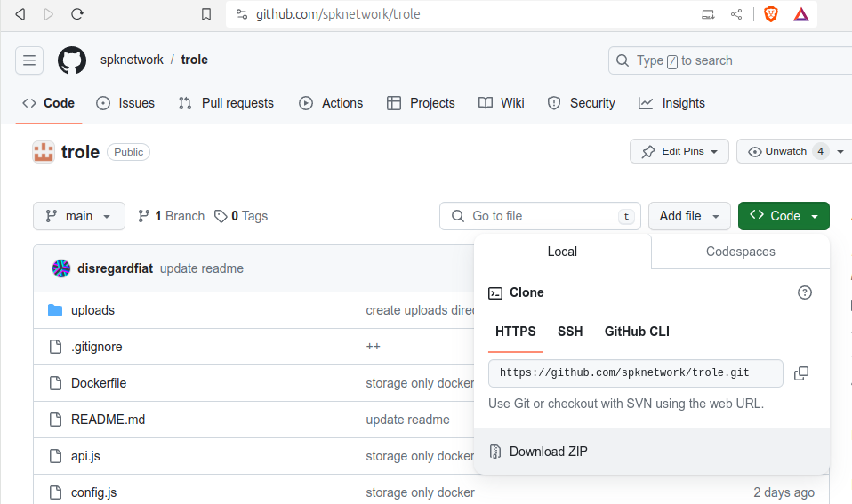Expand the Add file dropdown
The width and height of the screenshot is (852, 504).
(x=689, y=216)
